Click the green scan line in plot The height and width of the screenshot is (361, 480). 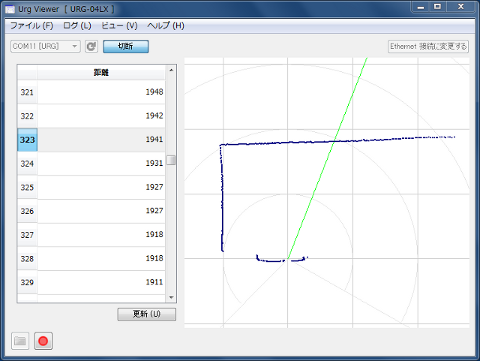coord(327,158)
